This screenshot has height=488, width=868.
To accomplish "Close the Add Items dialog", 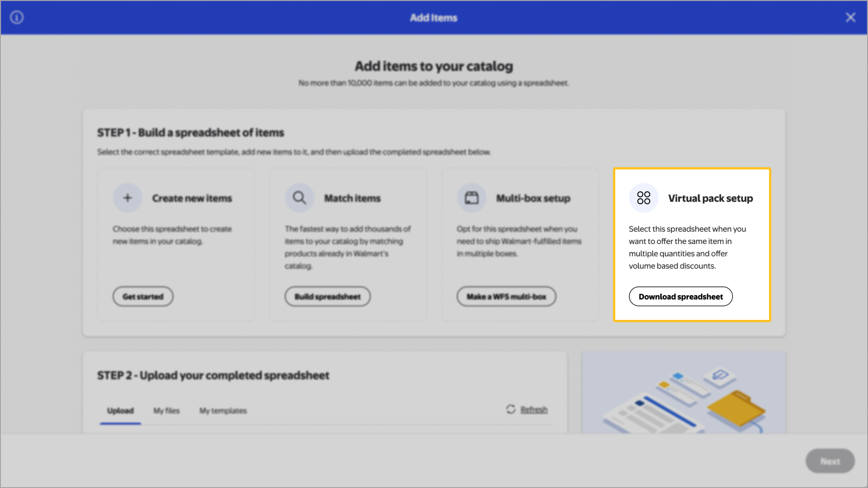I will coord(851,17).
